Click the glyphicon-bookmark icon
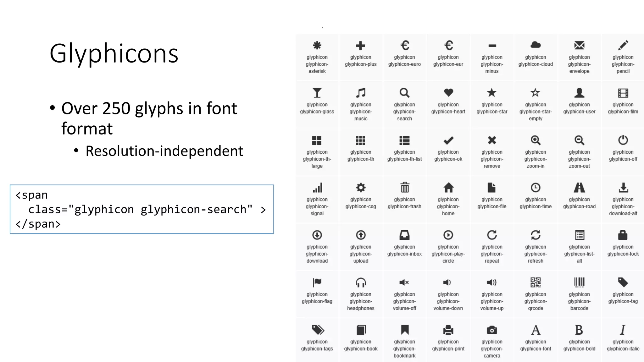Screen dimensions: 644x362 (405, 330)
